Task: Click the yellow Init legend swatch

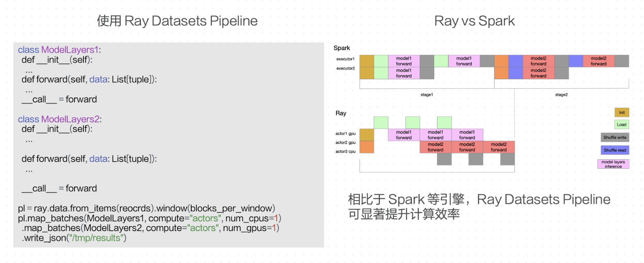Action: click(622, 112)
